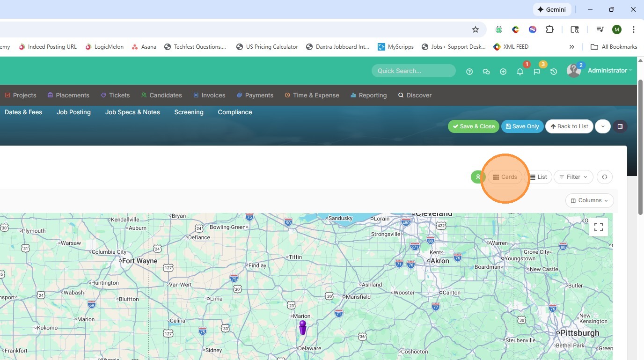The width and height of the screenshot is (644, 360).
Task: Open the Tickets menu
Action: [115, 95]
